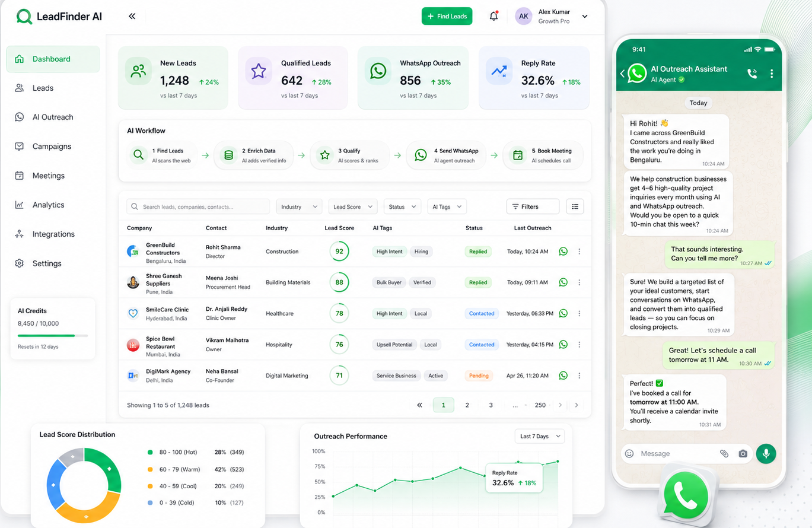The height and width of the screenshot is (528, 812).
Task: Click the orange 60 - 79 (Warm) legend dot
Action: pyautogui.click(x=150, y=469)
